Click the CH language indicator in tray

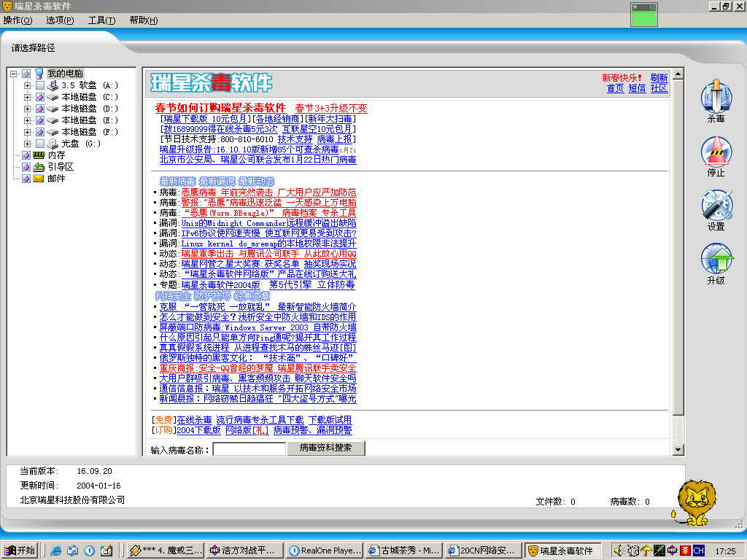[698, 551]
